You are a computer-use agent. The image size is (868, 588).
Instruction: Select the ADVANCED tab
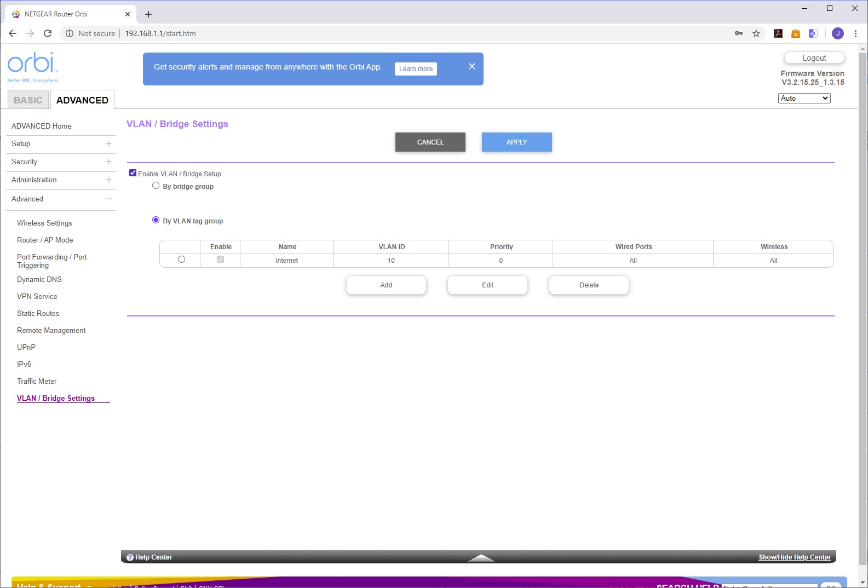pyautogui.click(x=82, y=100)
